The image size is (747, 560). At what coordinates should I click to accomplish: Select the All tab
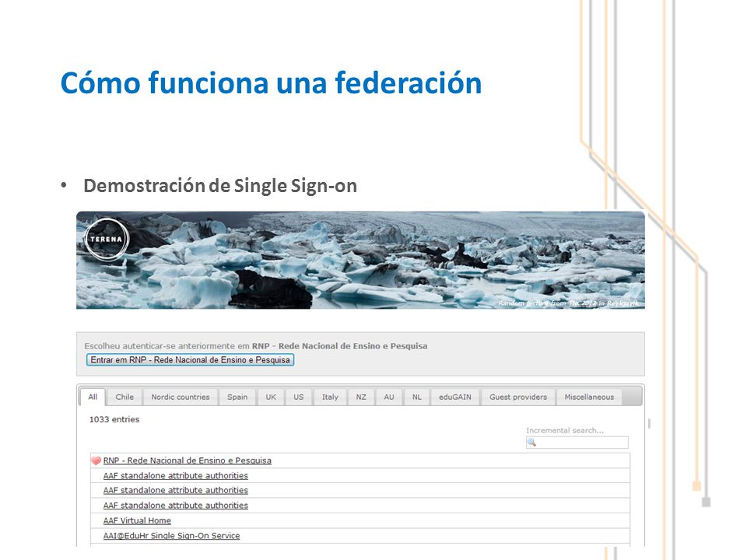tap(93, 397)
